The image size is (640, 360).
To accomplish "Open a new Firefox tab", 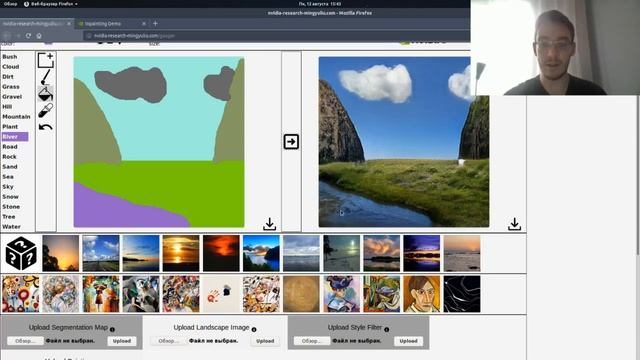I will point(155,24).
